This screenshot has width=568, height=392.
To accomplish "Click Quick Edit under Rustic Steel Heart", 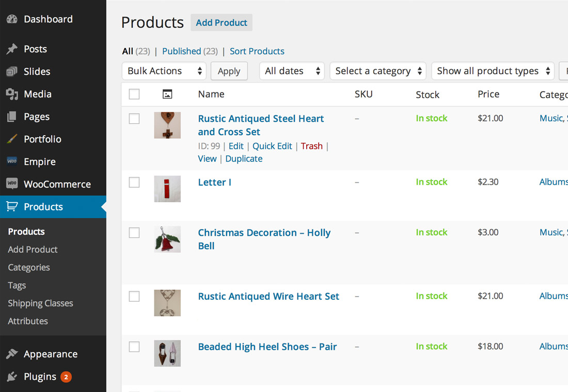I will [x=272, y=146].
